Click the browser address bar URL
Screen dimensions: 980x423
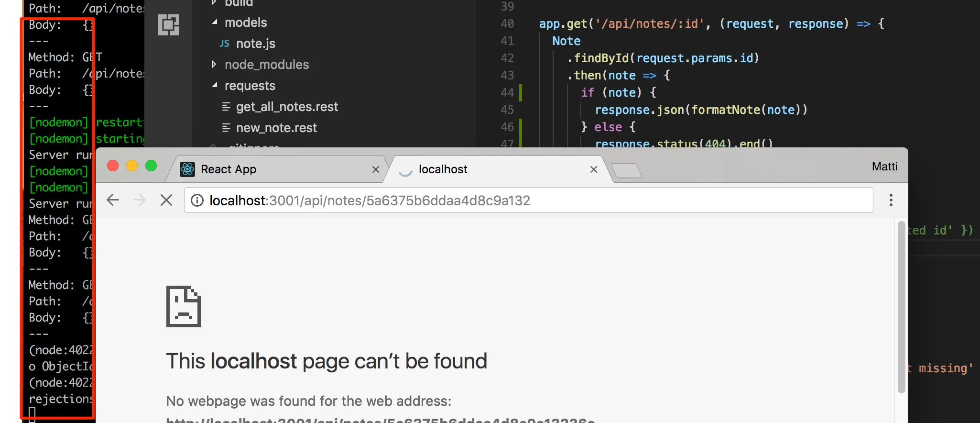coord(370,200)
